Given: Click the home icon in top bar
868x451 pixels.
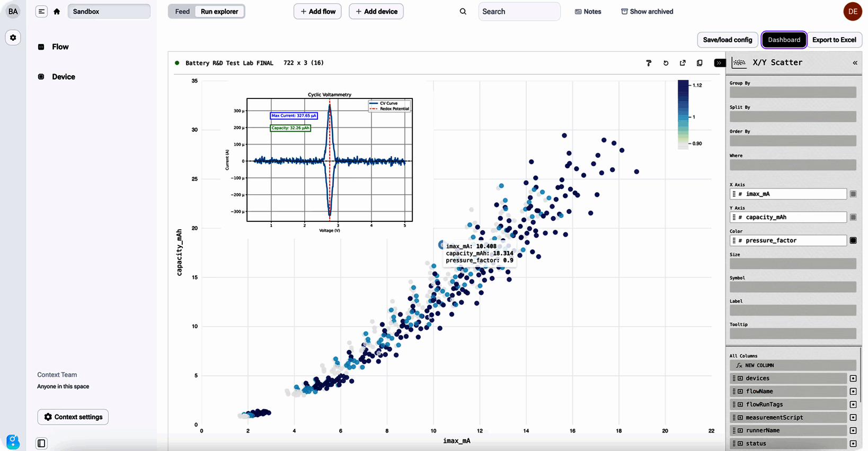Looking at the screenshot, I should coord(57,12).
